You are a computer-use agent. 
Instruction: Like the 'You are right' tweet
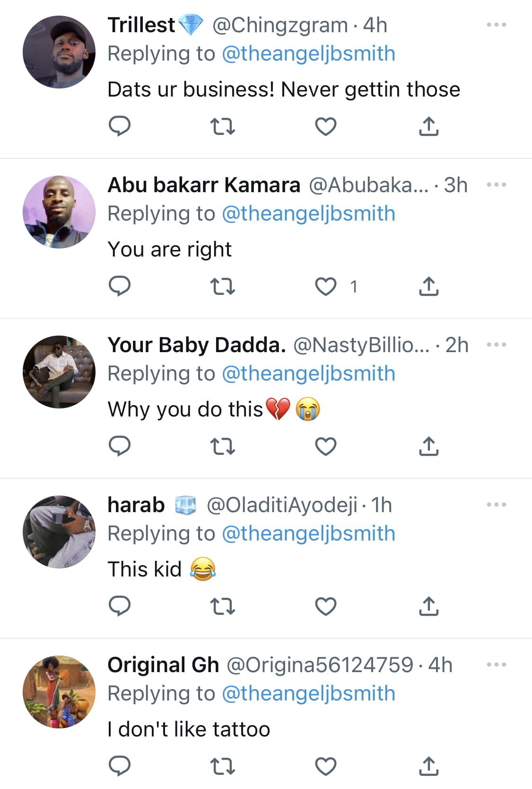(326, 286)
